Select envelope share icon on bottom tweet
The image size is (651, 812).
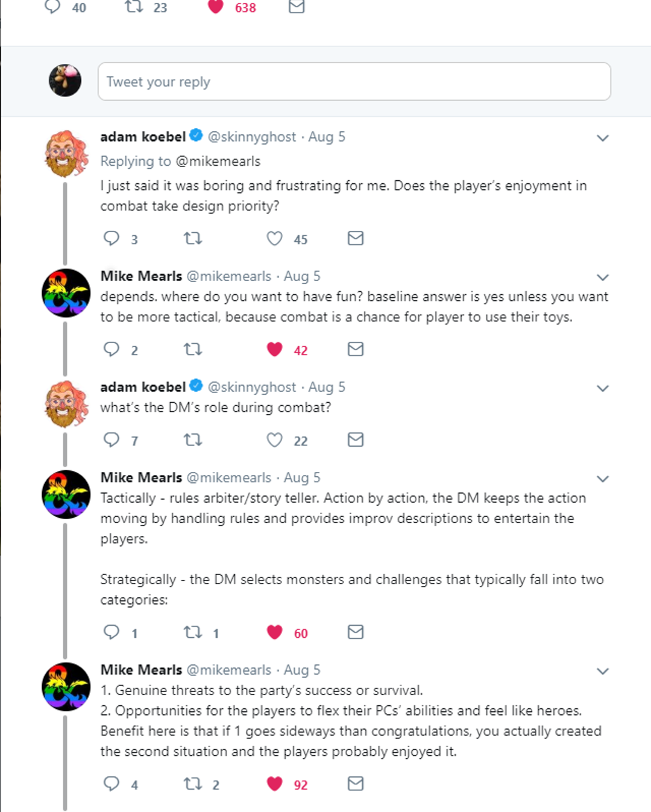coord(355,784)
